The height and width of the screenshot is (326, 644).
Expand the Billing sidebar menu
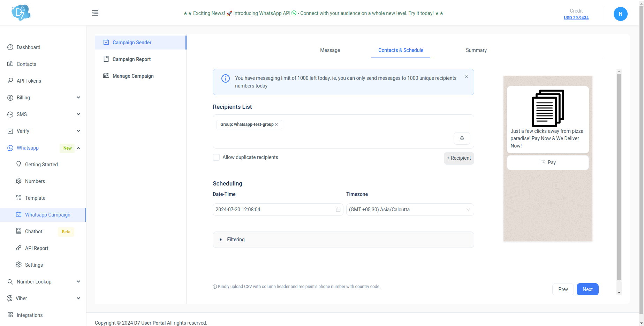pos(78,98)
